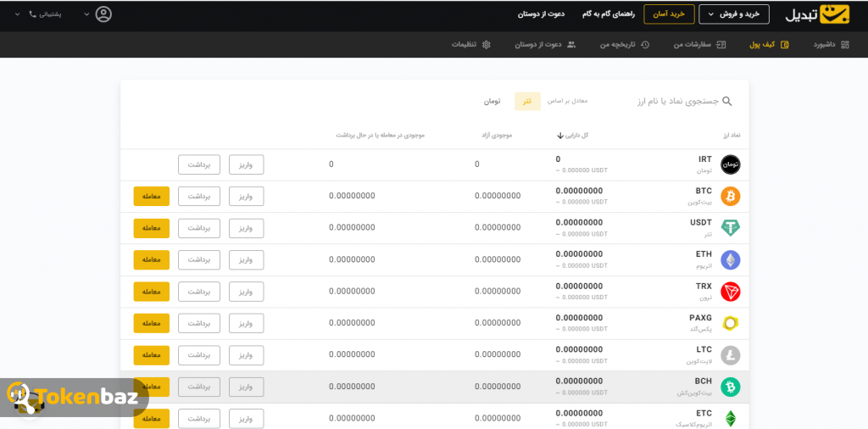Click معامله button in USDT row
The image size is (868, 429).
pos(151,228)
